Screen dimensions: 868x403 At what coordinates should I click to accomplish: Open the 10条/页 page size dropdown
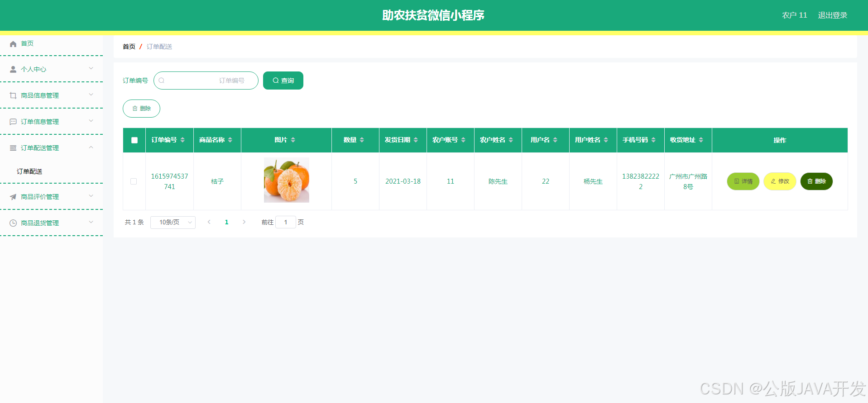[173, 222]
